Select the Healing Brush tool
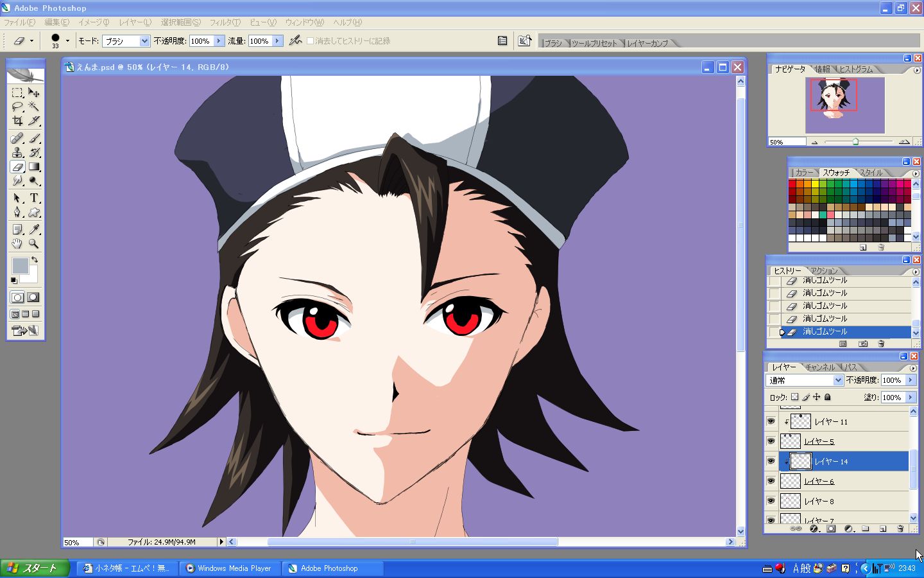Viewport: 924px width, 578px height. (x=17, y=138)
